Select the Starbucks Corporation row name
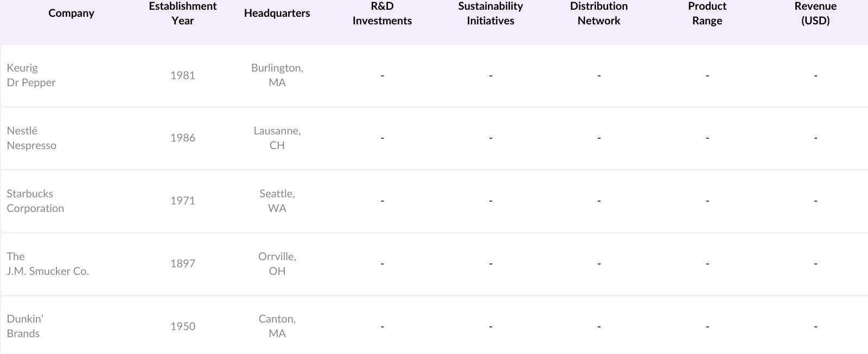This screenshot has width=868, height=354. (35, 201)
